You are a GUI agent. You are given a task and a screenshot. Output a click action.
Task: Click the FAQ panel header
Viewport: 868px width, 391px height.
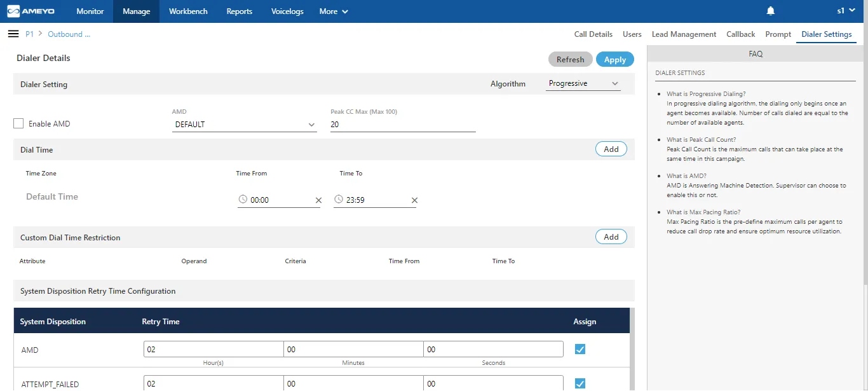(x=756, y=54)
